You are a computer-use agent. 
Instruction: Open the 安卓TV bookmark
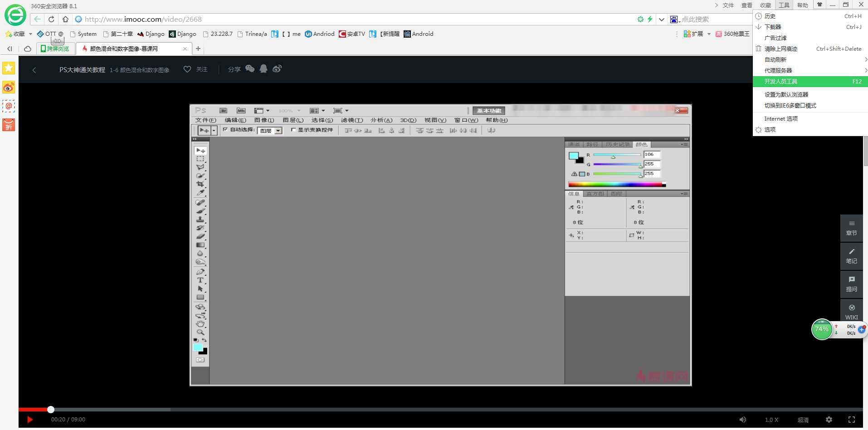352,34
